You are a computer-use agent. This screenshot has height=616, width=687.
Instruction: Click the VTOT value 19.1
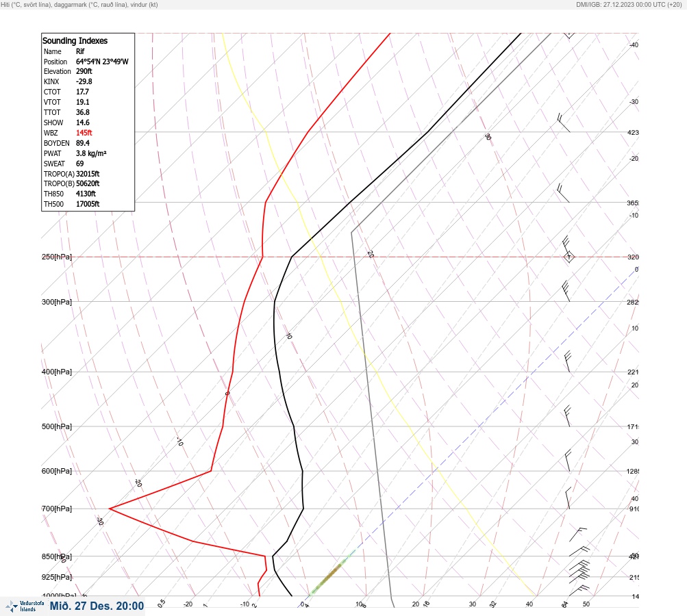[x=83, y=102]
